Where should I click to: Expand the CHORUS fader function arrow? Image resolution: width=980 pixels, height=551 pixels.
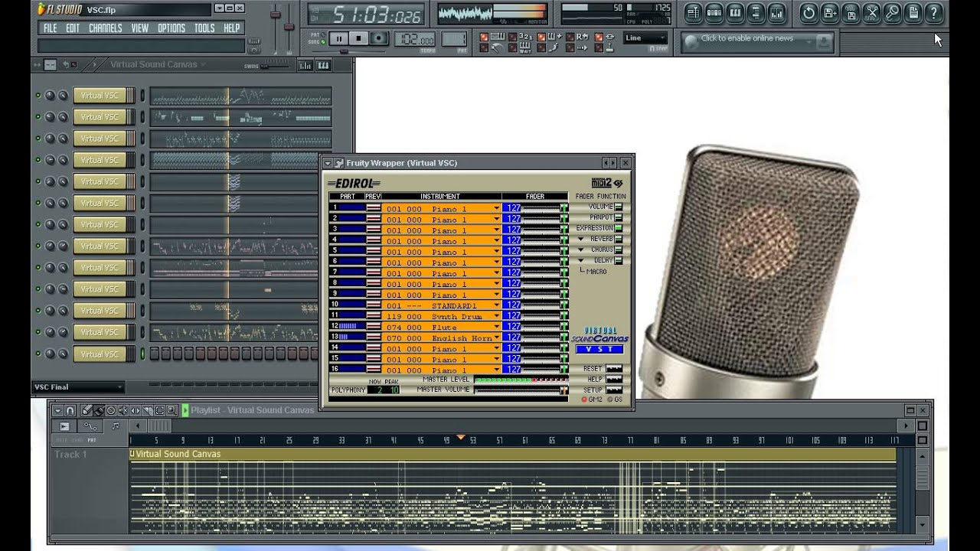580,249
